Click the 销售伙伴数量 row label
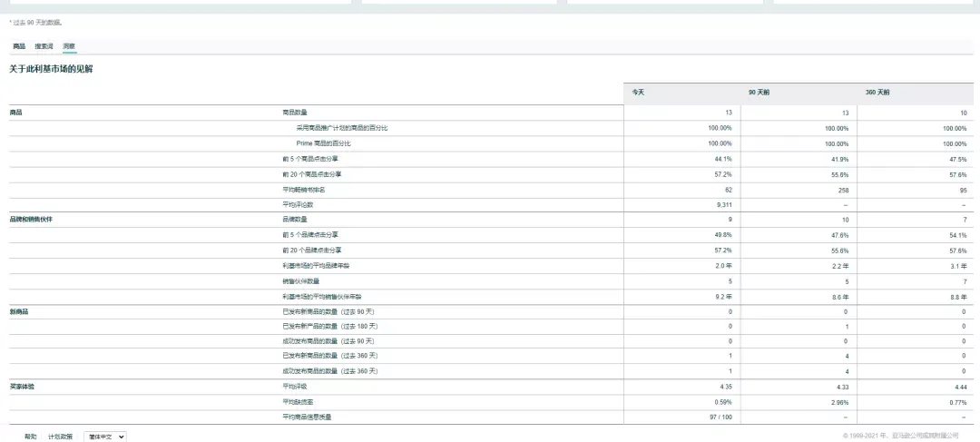Image resolution: width=980 pixels, height=442 pixels. pyautogui.click(x=301, y=281)
